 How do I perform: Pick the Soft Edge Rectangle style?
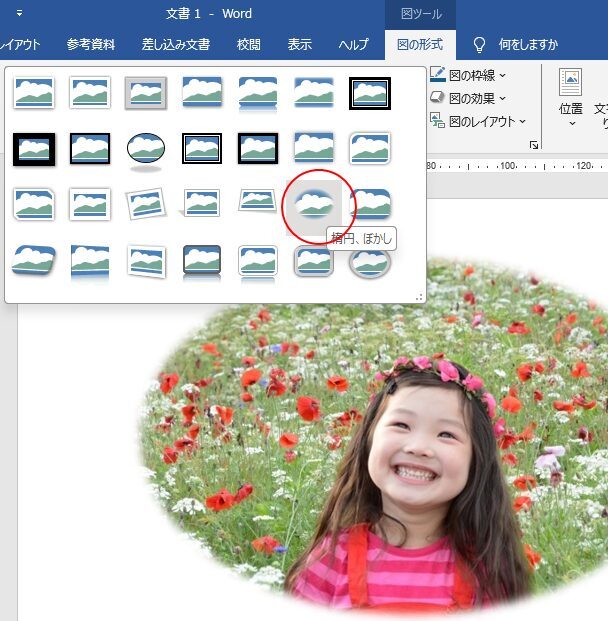tap(314, 93)
